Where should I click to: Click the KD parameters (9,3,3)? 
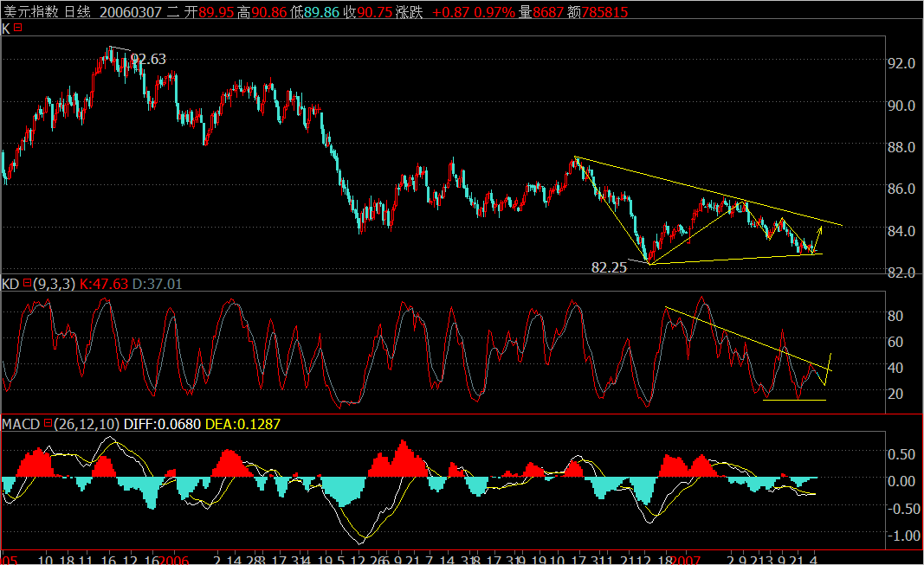pyautogui.click(x=55, y=284)
